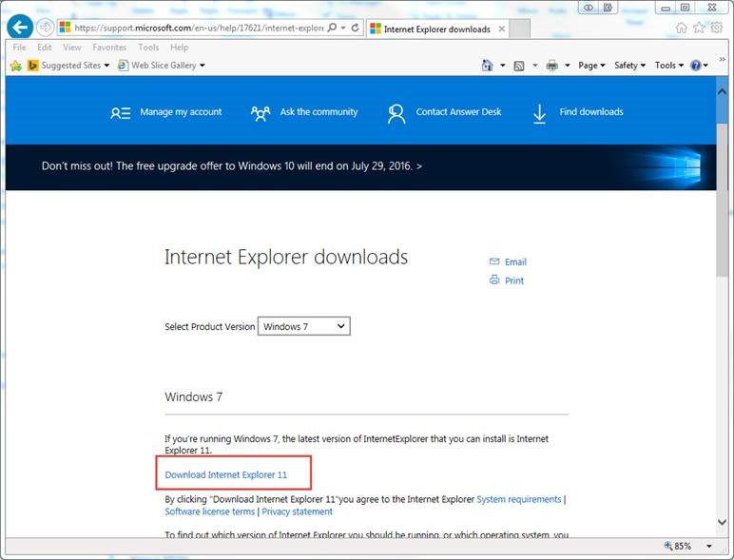Screen dimensions: 734x560
Task: Click the search magnifier in address bar
Action: pyautogui.click(x=332, y=28)
